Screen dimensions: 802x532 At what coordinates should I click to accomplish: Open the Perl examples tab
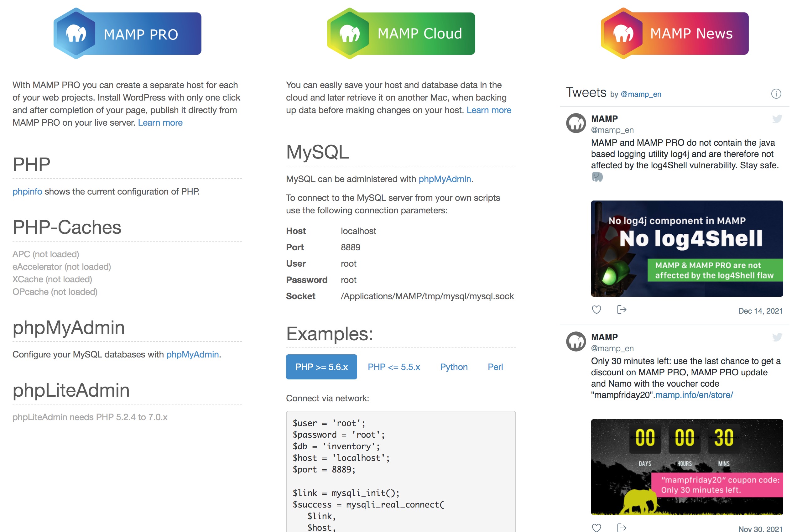[x=495, y=367]
